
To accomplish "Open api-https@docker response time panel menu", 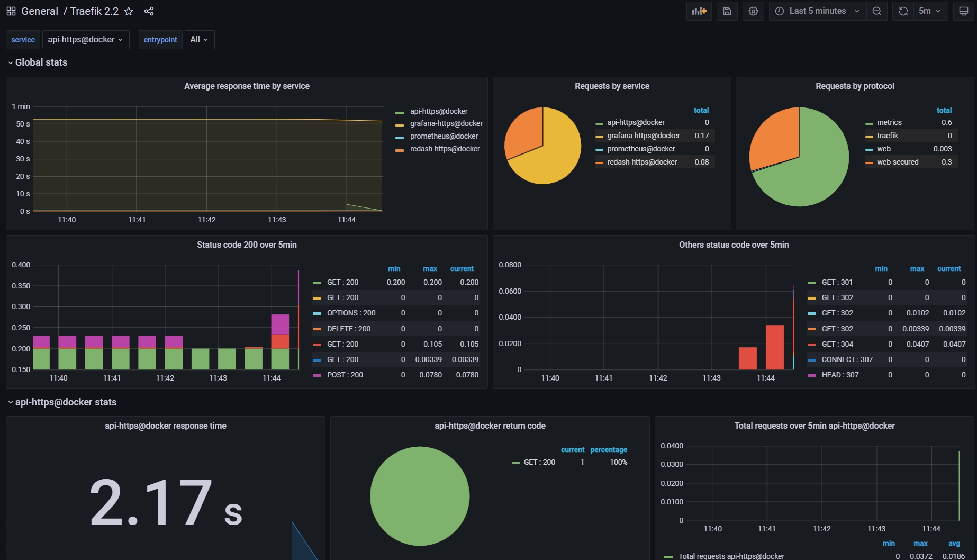I will (165, 426).
